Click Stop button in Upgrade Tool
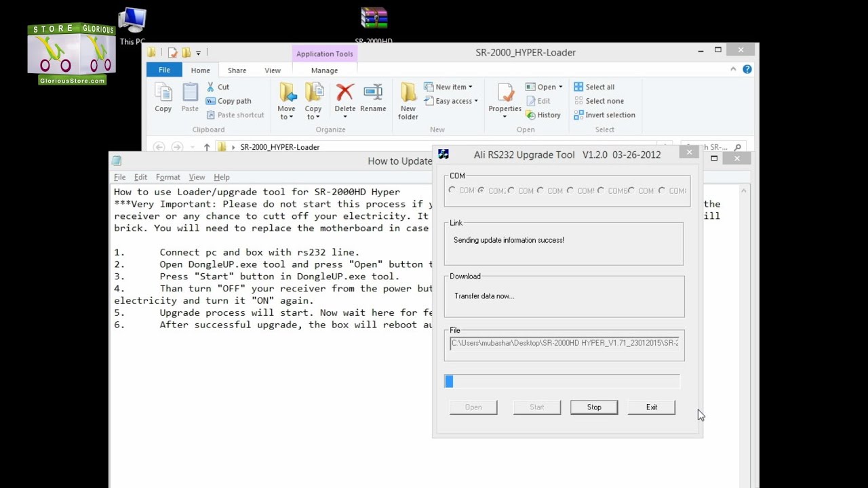868x488 pixels. 594,407
